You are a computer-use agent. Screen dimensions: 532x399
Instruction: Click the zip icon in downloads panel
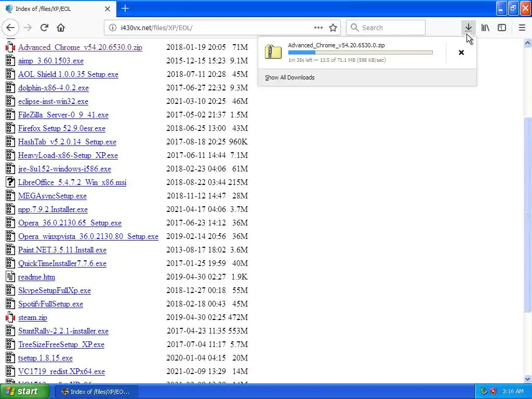tap(273, 52)
